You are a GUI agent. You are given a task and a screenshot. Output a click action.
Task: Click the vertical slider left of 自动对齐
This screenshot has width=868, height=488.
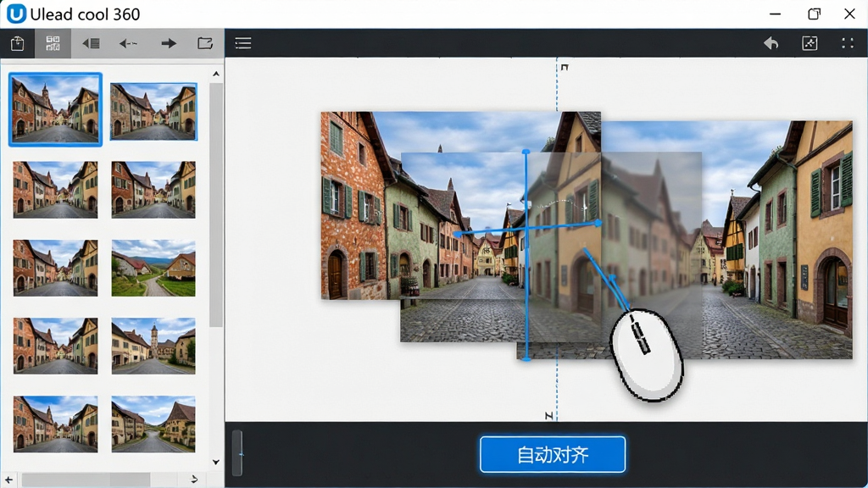coord(237,453)
